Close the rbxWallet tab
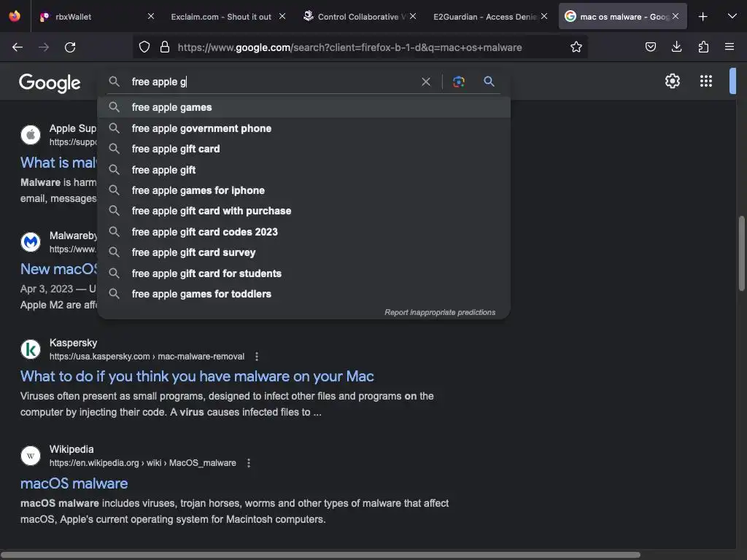The width and height of the screenshot is (747, 560). (x=151, y=16)
